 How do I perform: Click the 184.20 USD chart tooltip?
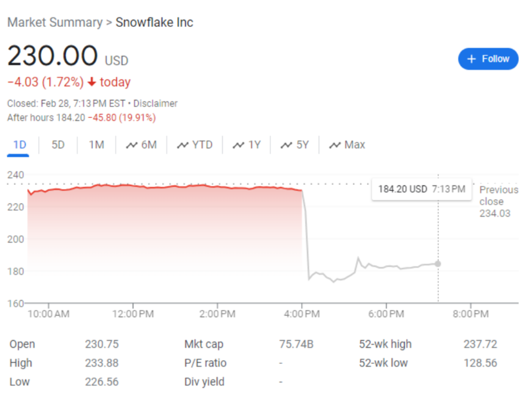pyautogui.click(x=421, y=189)
